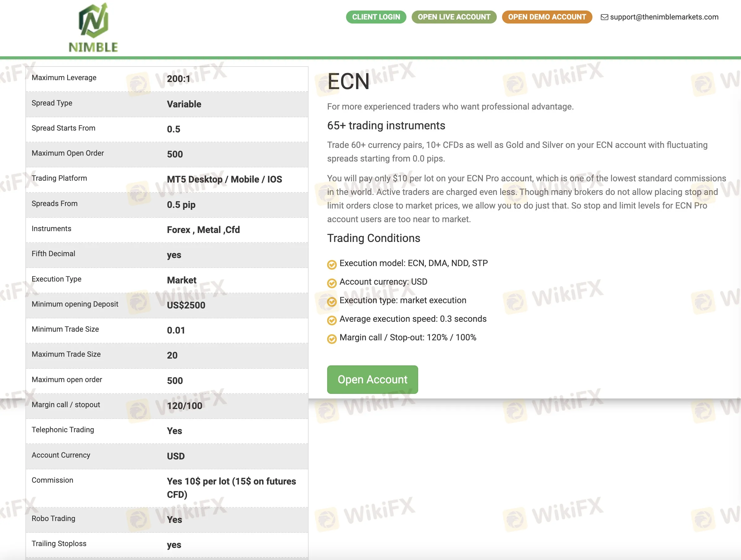Image resolution: width=741 pixels, height=560 pixels.
Task: Click the NIMBLE wordmark under the logo
Action: point(93,47)
